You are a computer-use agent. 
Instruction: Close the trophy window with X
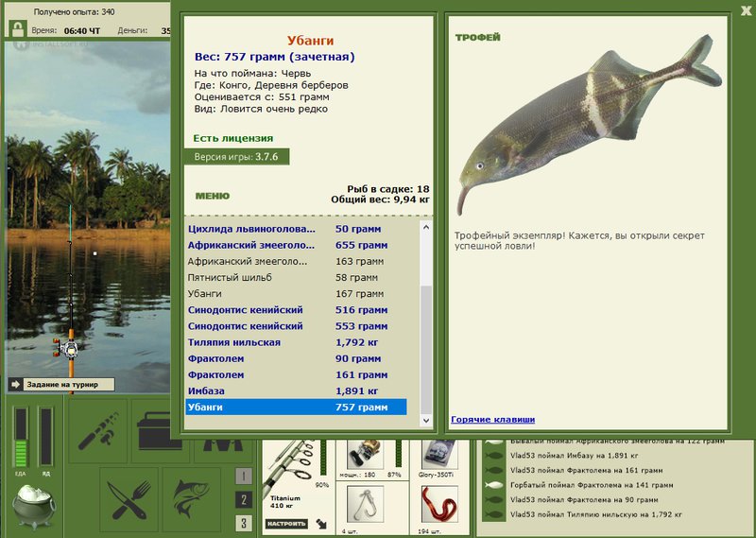coord(747,11)
